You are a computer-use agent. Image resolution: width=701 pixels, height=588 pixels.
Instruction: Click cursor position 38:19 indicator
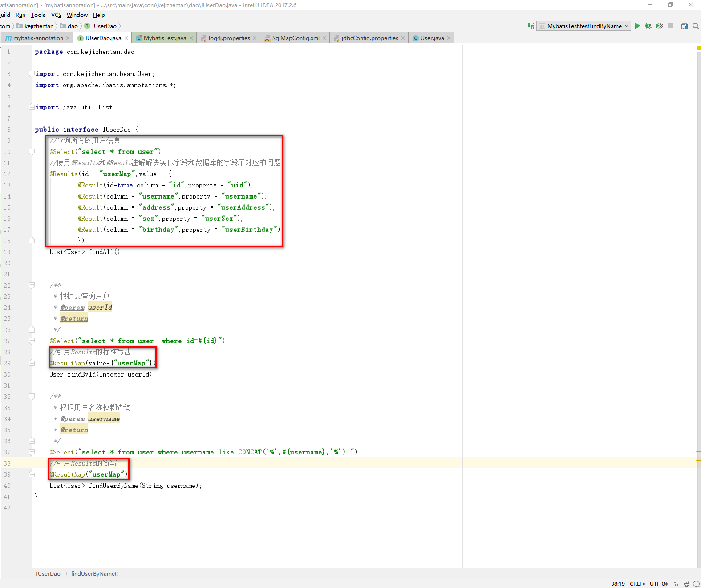pos(618,584)
